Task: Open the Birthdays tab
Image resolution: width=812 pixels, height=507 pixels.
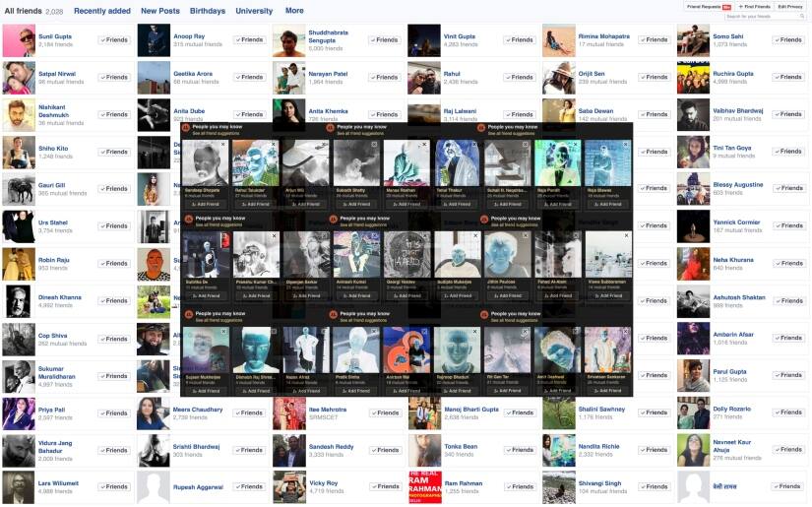Action: coord(207,11)
